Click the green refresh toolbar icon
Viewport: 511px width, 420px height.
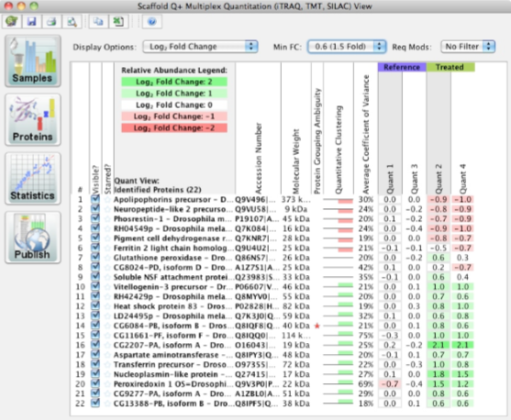pos(12,21)
